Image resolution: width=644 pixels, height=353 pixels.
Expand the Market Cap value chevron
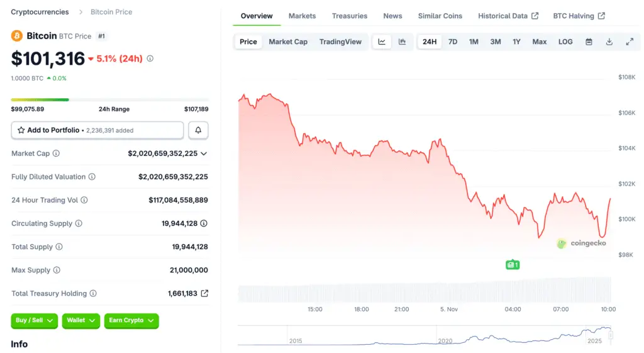[204, 154]
